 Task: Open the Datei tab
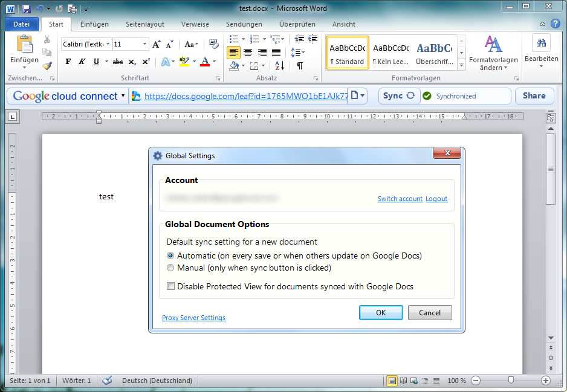click(x=21, y=24)
